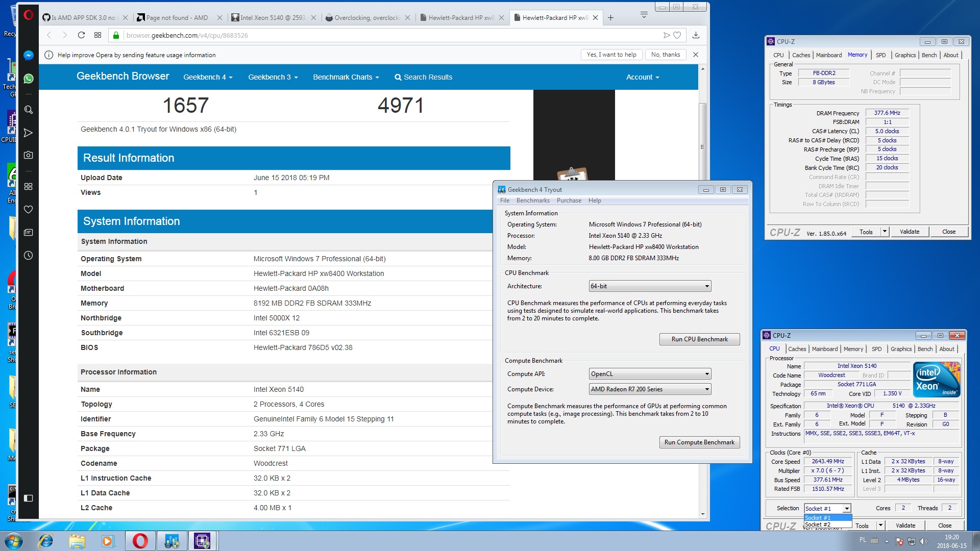
Task: Click Run Compute Benchmark button
Action: pos(699,442)
